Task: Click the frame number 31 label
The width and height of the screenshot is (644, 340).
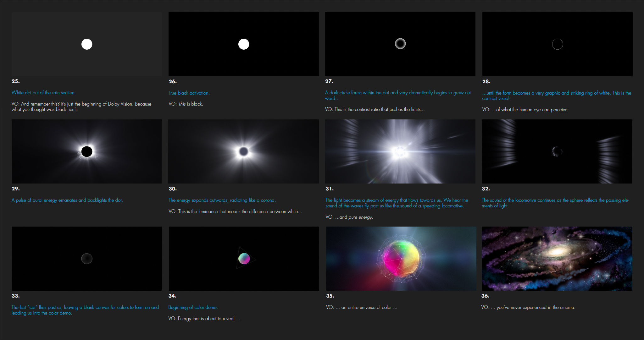Action: point(330,189)
